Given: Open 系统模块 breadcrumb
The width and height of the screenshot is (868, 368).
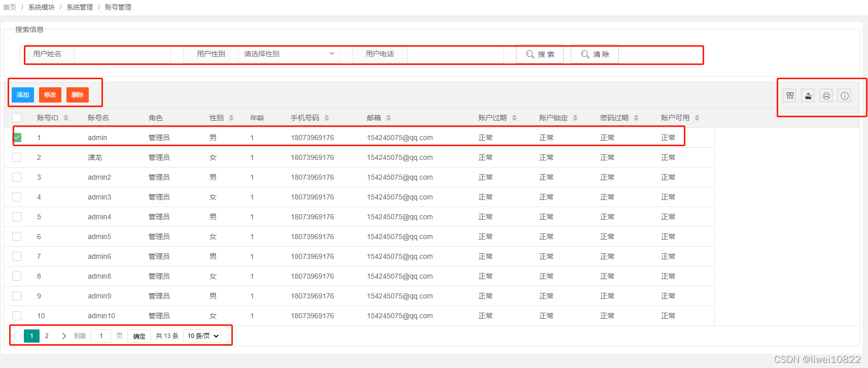Looking at the screenshot, I should pos(42,7).
